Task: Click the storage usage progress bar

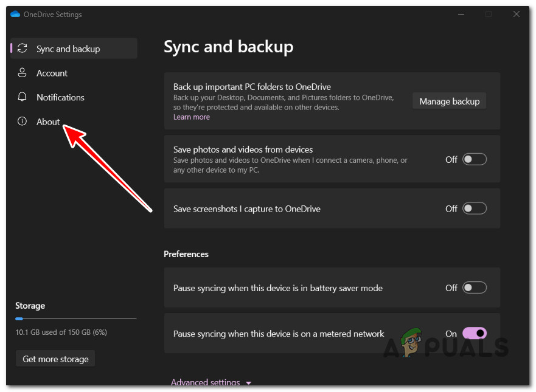Action: (x=75, y=318)
